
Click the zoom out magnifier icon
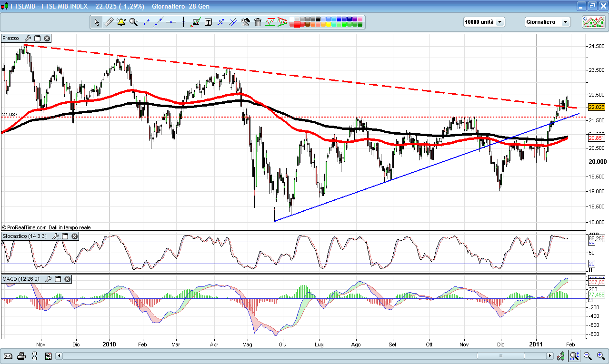coord(588,356)
